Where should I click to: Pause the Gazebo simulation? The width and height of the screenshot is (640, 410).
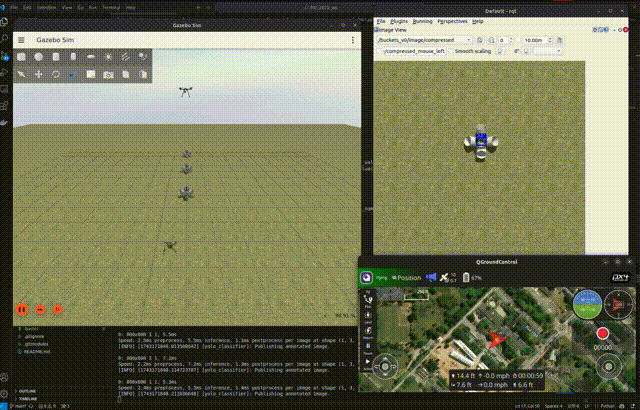[x=21, y=310]
